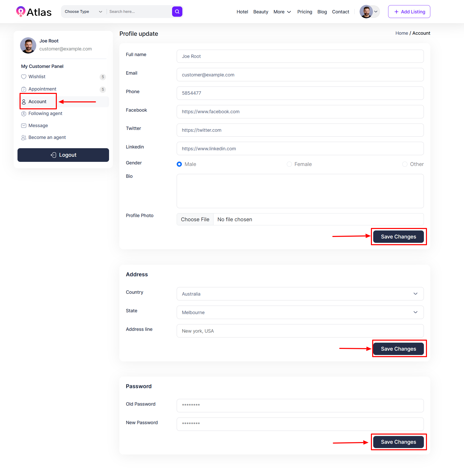Click the Message envelope icon
Image resolution: width=464 pixels, height=476 pixels.
tap(24, 126)
